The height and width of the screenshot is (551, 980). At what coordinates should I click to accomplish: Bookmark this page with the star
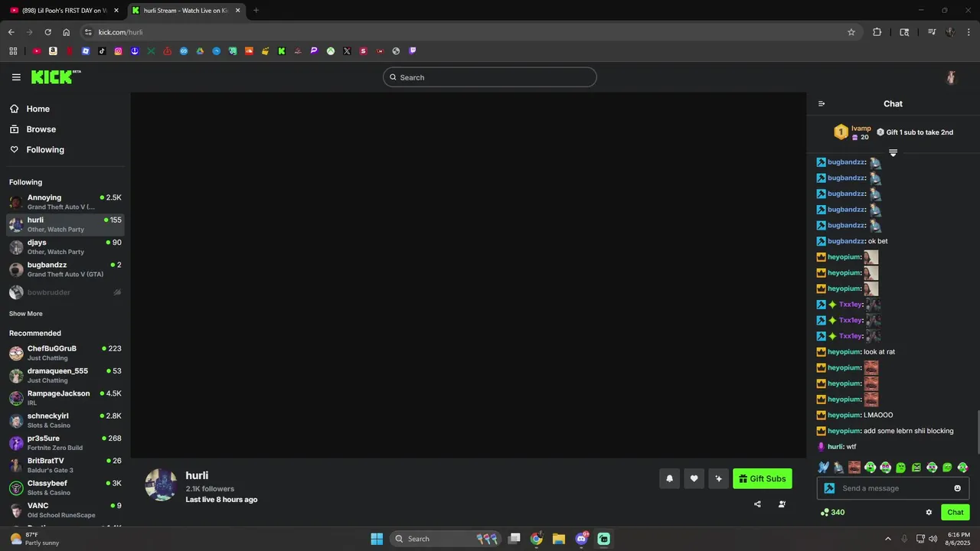[851, 32]
